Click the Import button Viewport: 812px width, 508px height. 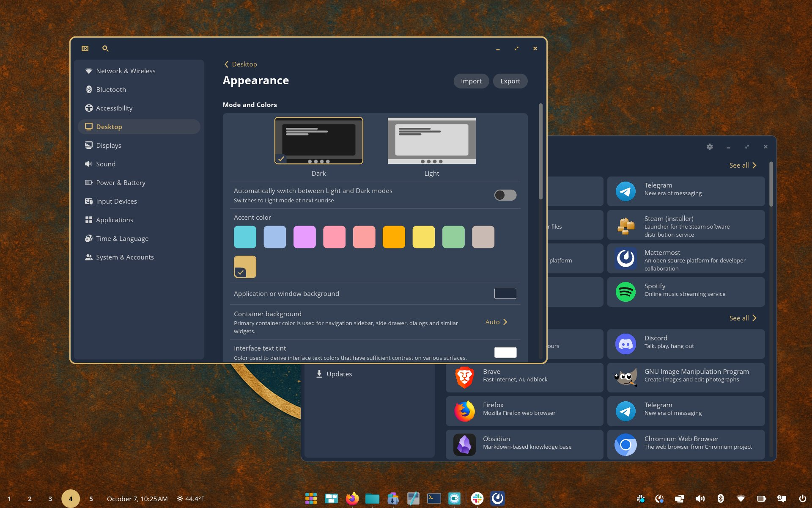471,81
